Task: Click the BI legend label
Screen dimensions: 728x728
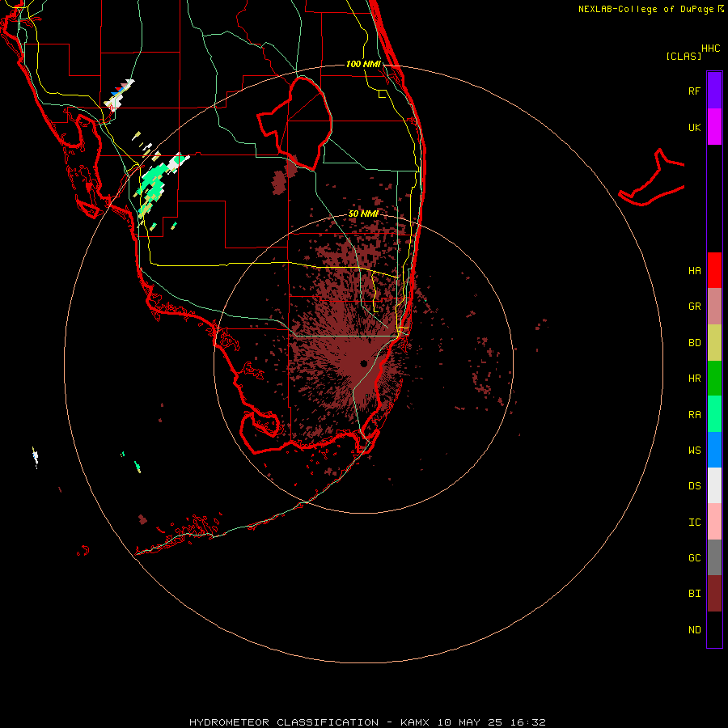Action: pyautogui.click(x=694, y=594)
